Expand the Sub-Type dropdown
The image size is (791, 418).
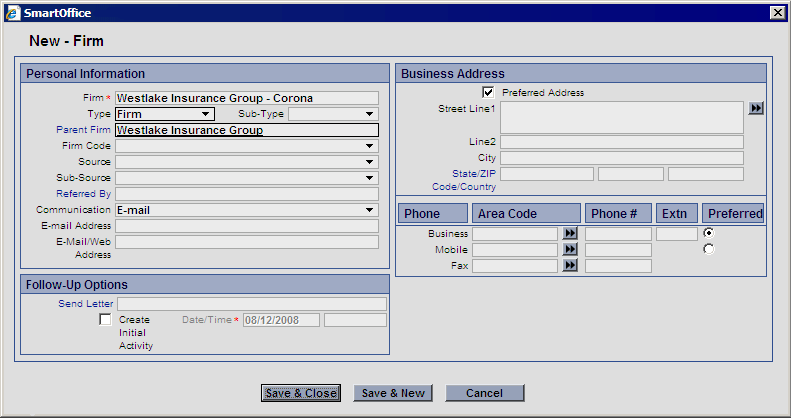(369, 114)
